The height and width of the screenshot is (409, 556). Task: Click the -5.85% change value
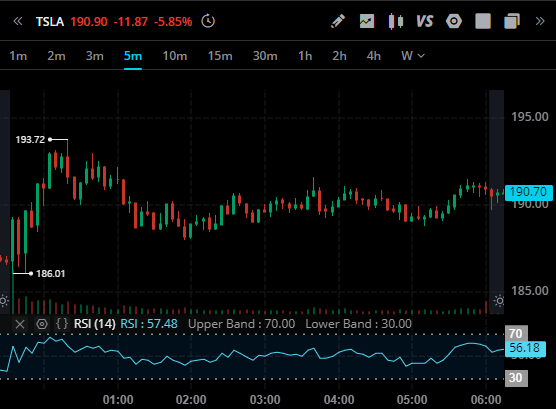173,22
